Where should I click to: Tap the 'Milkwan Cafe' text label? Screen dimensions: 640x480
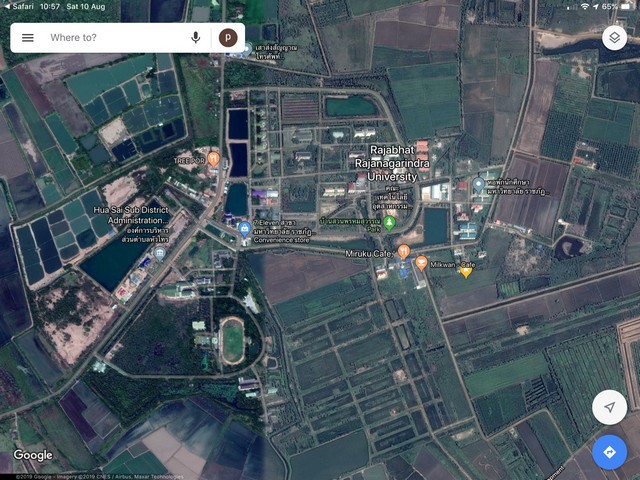pos(453,264)
